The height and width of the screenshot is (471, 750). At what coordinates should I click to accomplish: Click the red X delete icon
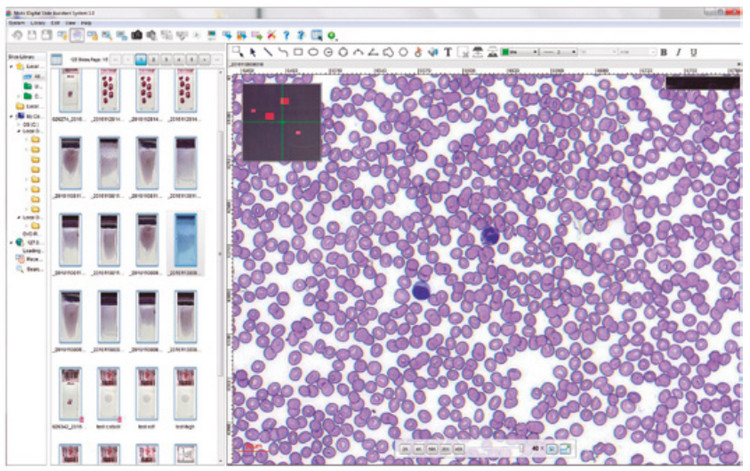[x=271, y=35]
